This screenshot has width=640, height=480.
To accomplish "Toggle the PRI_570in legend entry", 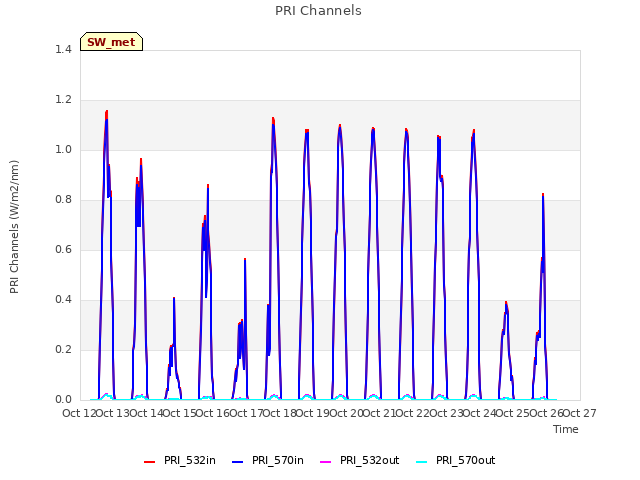I will (268, 460).
